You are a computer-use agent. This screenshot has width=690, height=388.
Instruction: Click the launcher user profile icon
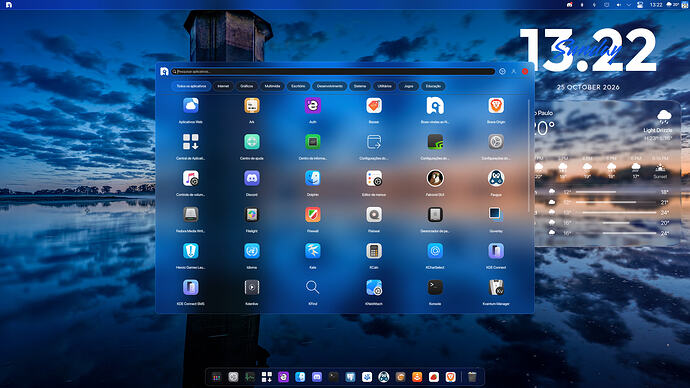coord(514,71)
